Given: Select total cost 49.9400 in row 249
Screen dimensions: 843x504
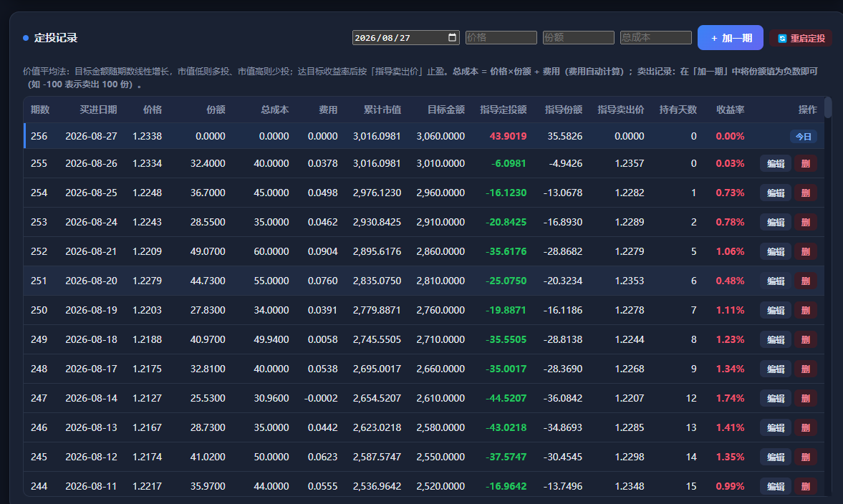Looking at the screenshot, I should pos(271,339).
